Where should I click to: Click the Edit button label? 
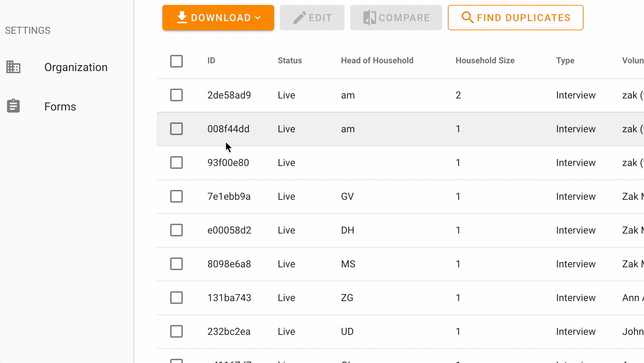(x=320, y=18)
